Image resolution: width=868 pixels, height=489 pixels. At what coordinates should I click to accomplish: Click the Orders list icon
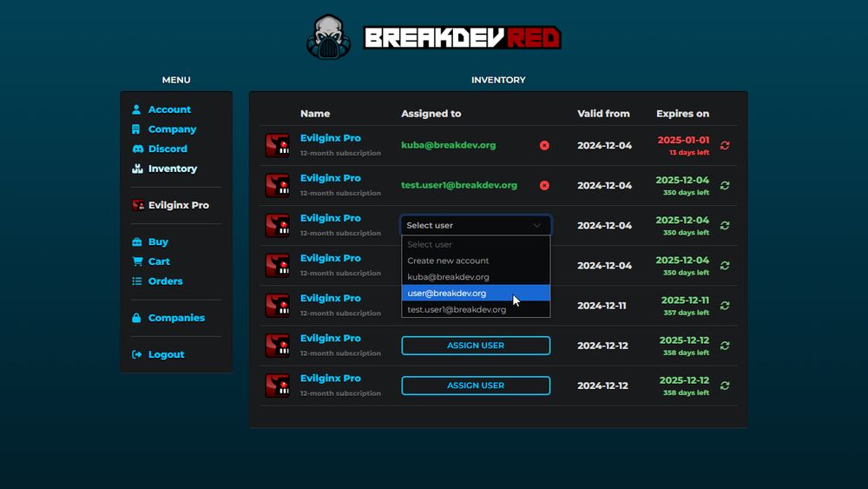pyautogui.click(x=137, y=281)
